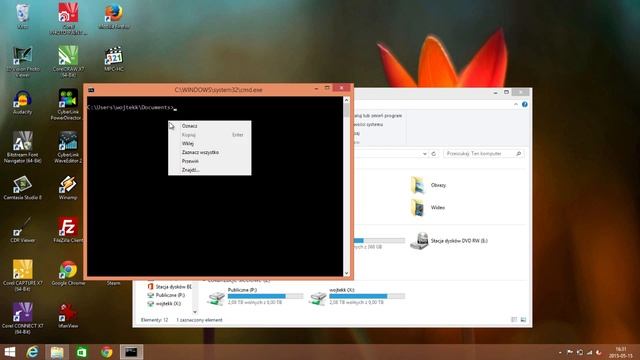
Task: Launch Audacity from the desktop
Action: click(x=22, y=102)
